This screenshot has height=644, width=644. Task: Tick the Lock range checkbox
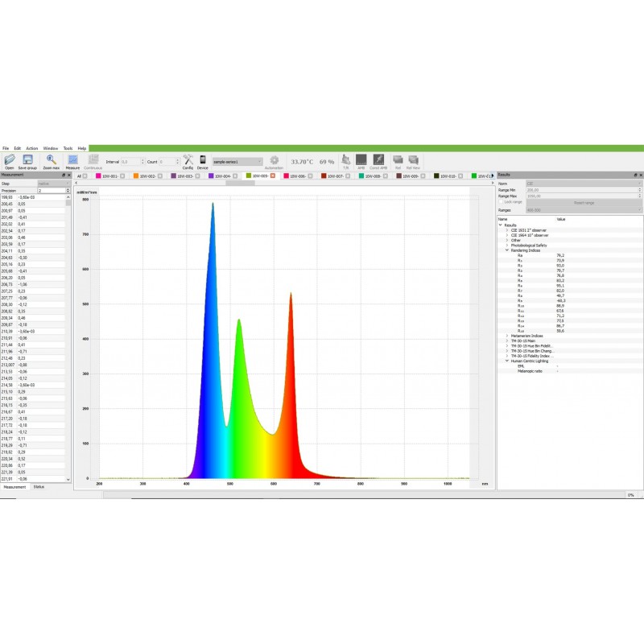(x=501, y=202)
